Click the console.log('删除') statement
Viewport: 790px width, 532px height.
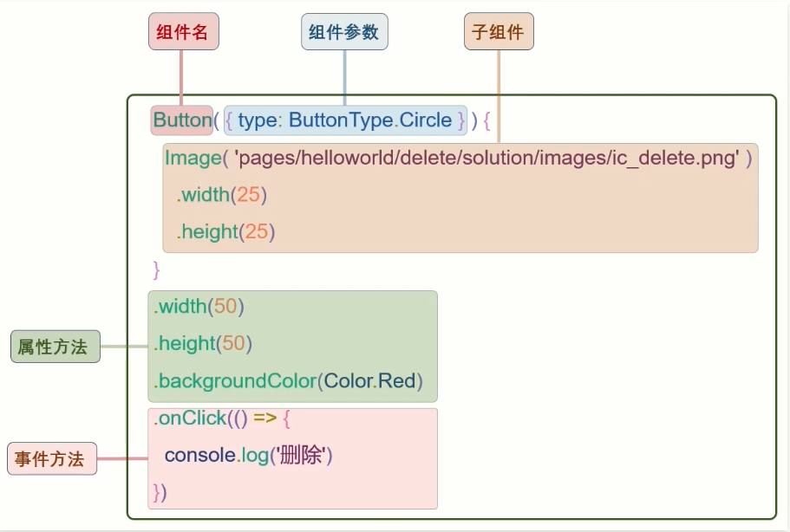click(249, 455)
